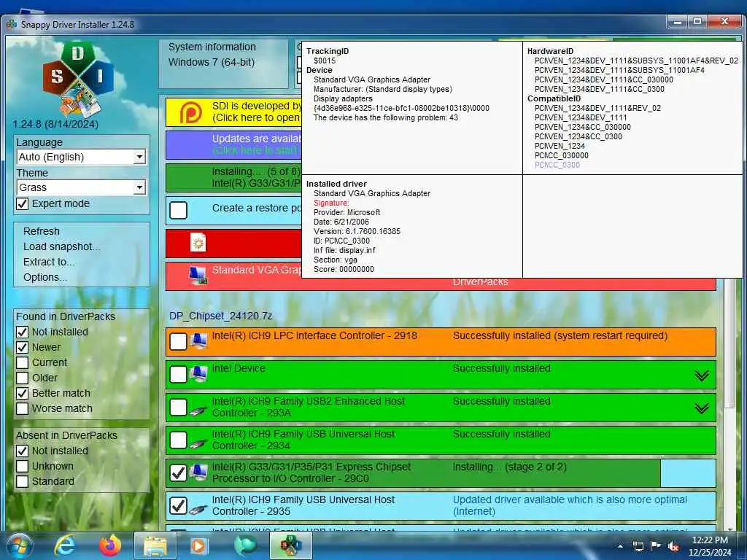747x560 pixels.
Task: Tick checkbox for ICH9 LPC Interface Controller
Action: pos(178,341)
